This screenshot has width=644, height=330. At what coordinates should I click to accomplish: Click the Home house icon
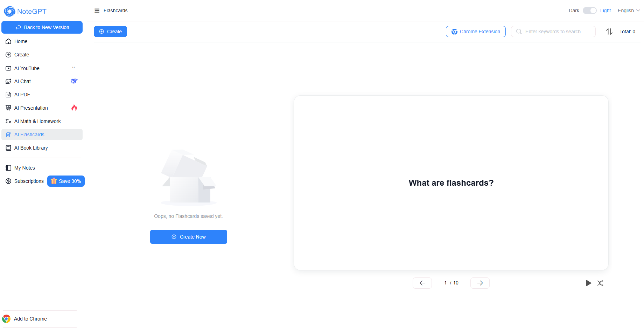(8, 41)
